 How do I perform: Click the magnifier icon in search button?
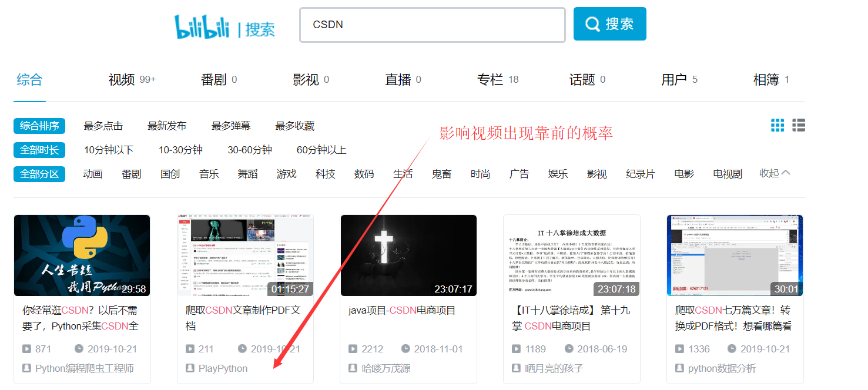(x=592, y=24)
